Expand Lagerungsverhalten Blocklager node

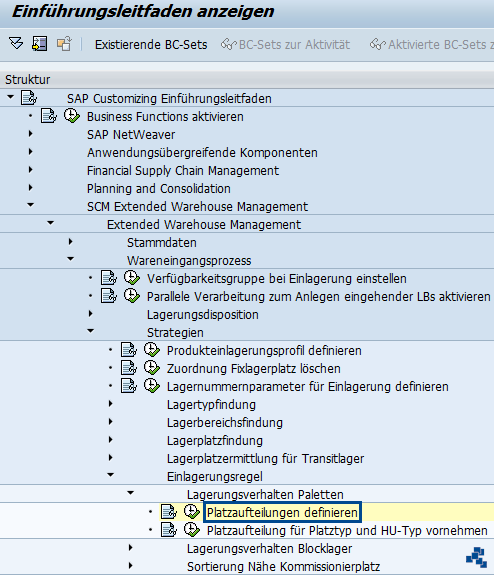(x=131, y=548)
